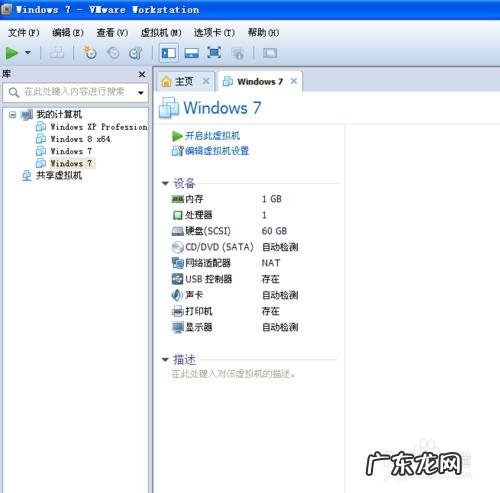The image size is (500, 493).
Task: Click the 硬盘(SCSI) hard disk row
Action: click(x=229, y=231)
